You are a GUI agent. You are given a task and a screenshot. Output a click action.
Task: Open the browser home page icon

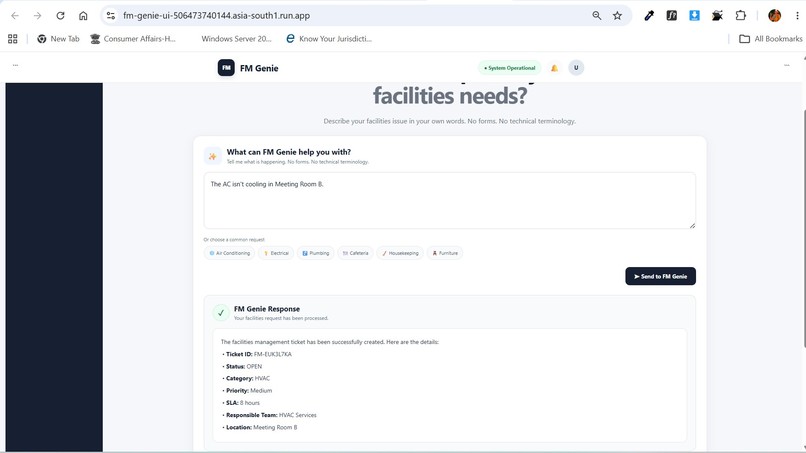83,15
